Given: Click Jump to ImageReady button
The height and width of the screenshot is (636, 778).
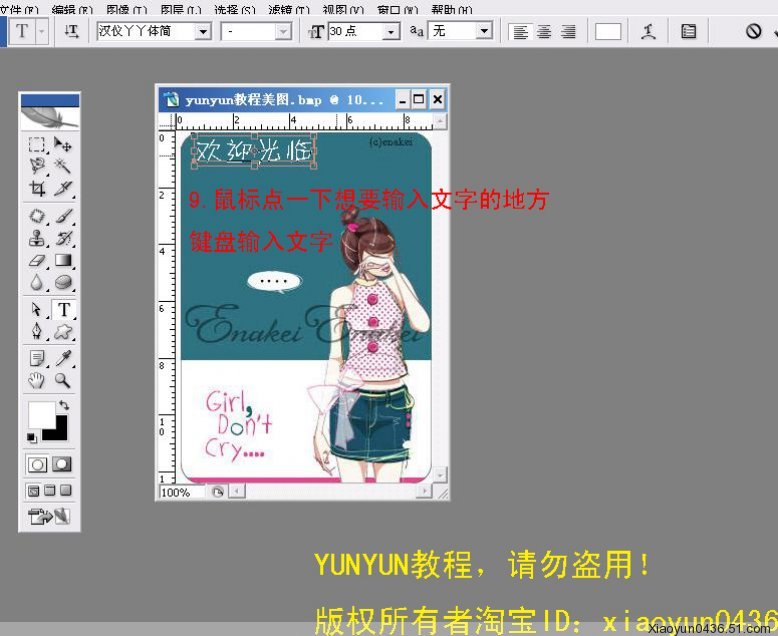Looking at the screenshot, I should coord(49,516).
